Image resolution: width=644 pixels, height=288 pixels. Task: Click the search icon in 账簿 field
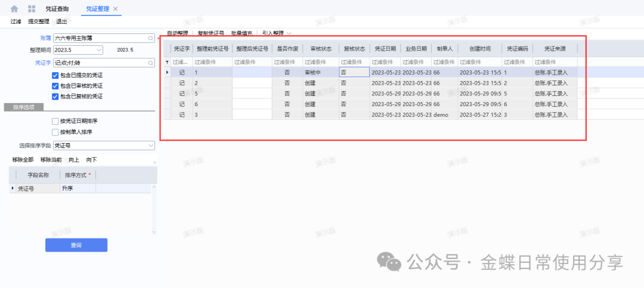pyautogui.click(x=151, y=38)
